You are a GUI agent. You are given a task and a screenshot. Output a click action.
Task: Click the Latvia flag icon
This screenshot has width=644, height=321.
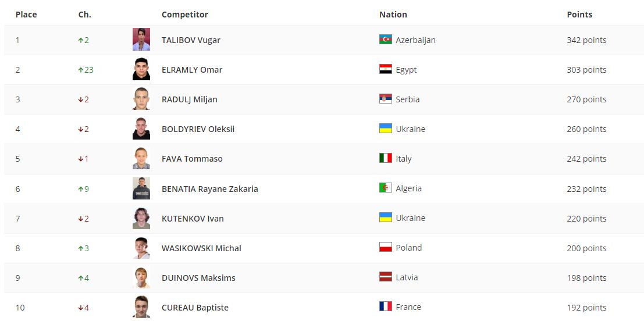tap(385, 277)
